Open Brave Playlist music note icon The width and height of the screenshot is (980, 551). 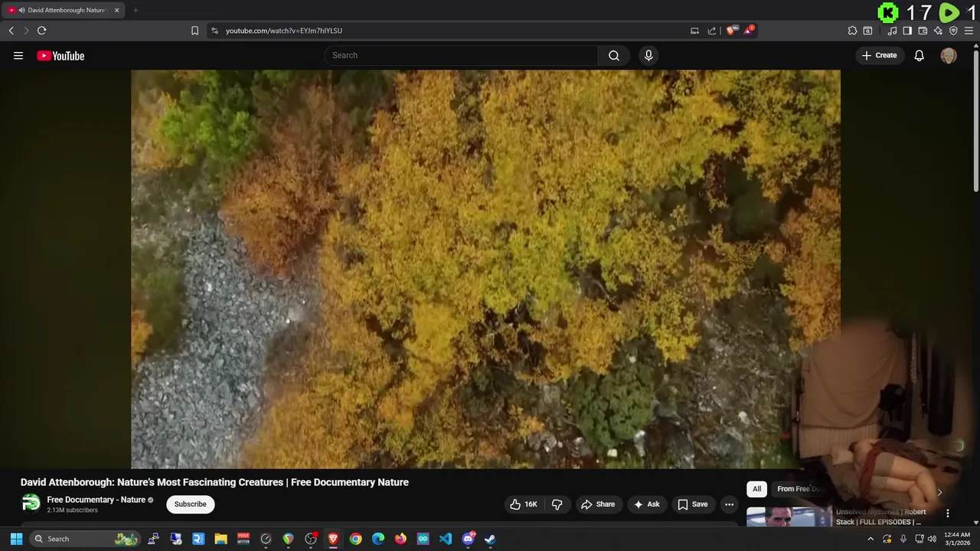point(892,31)
